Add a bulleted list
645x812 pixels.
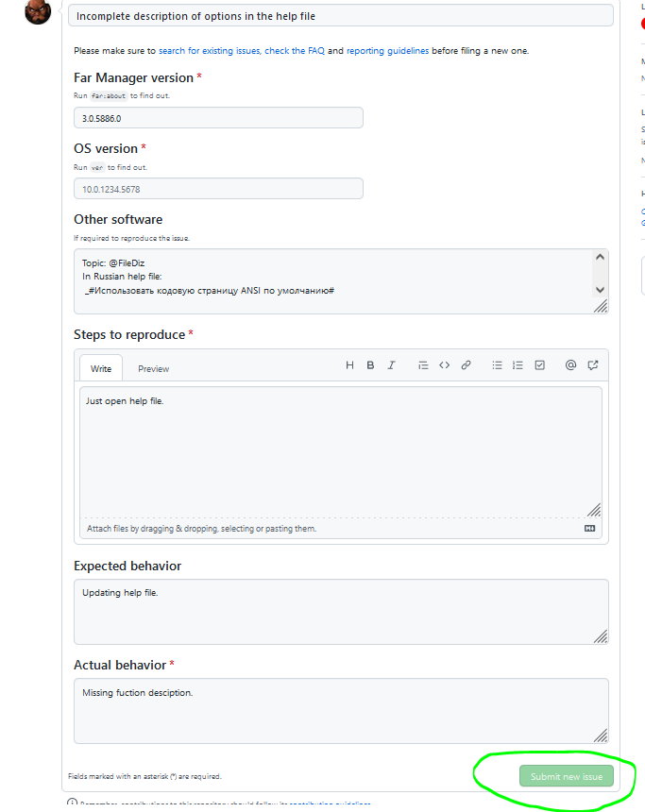pos(497,365)
